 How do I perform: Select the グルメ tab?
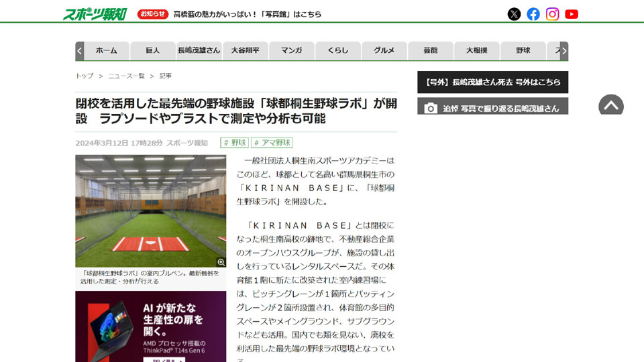[x=384, y=50]
